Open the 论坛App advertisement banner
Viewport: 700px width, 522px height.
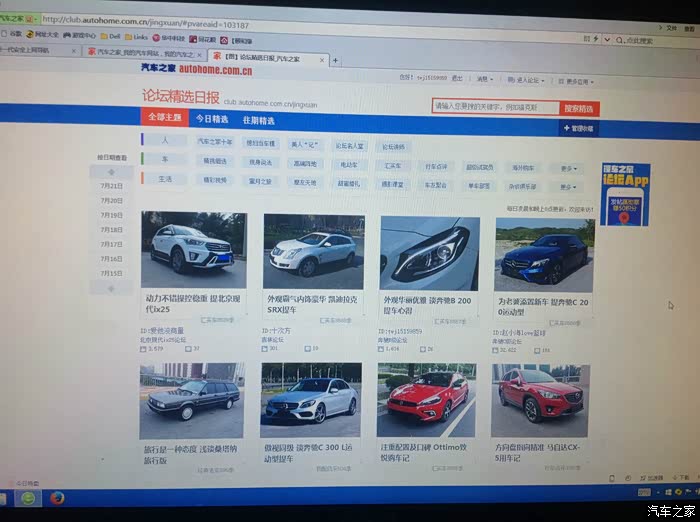(x=625, y=194)
